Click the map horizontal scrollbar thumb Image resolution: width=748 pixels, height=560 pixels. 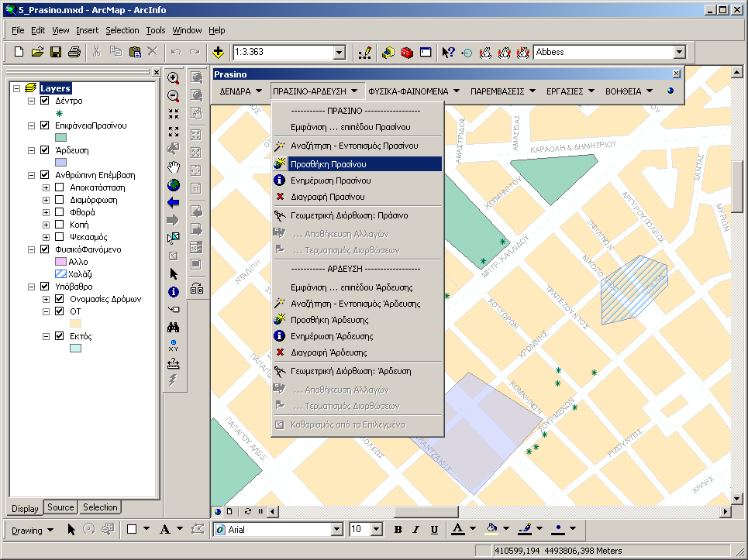click(426, 511)
